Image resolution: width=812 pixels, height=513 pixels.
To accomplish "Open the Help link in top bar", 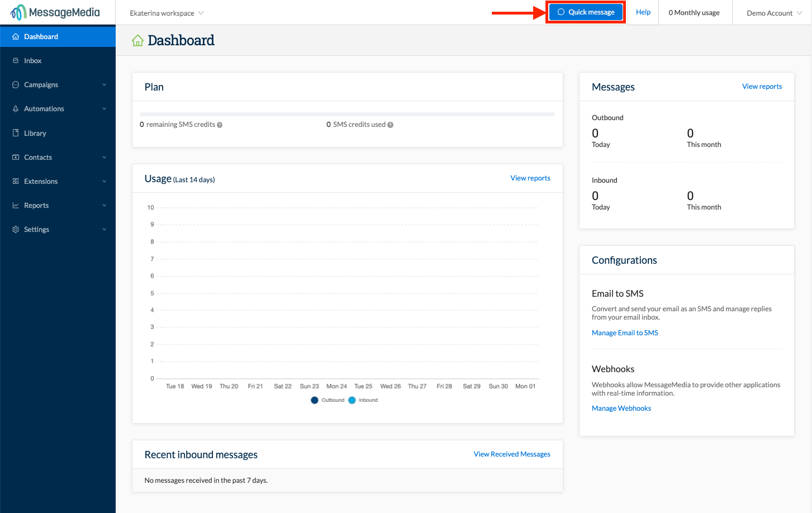I will [x=643, y=12].
